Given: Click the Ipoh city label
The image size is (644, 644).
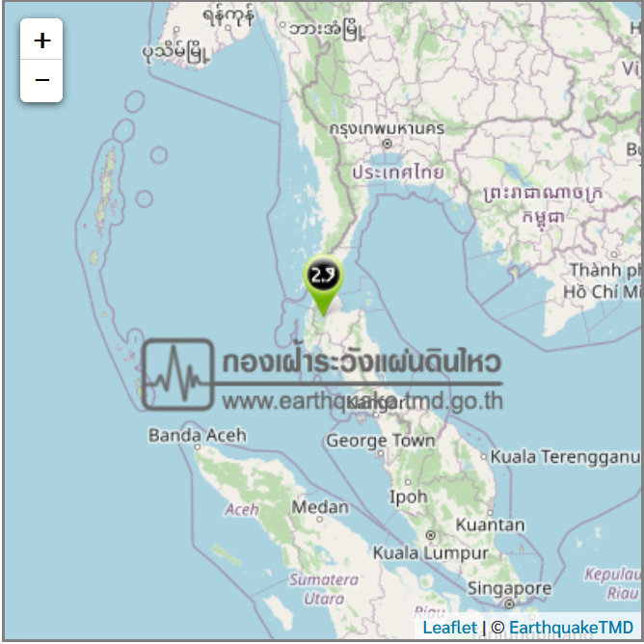Looking at the screenshot, I should pyautogui.click(x=408, y=496).
